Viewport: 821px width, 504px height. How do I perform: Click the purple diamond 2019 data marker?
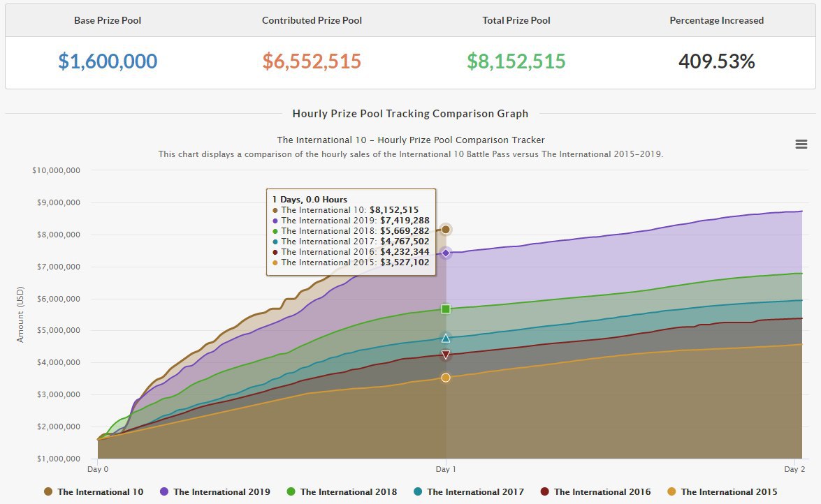(446, 253)
